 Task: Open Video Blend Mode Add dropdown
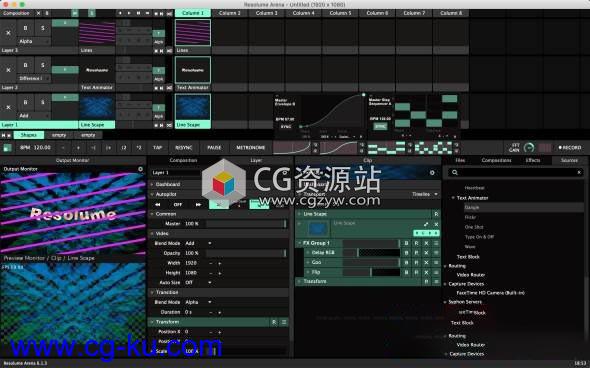(198, 243)
